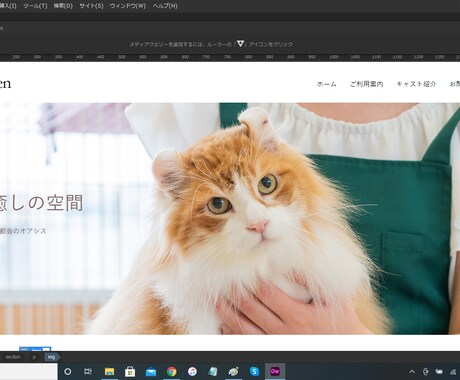Click the キャスト紹介 navigation link
This screenshot has width=460, height=380.
point(416,84)
